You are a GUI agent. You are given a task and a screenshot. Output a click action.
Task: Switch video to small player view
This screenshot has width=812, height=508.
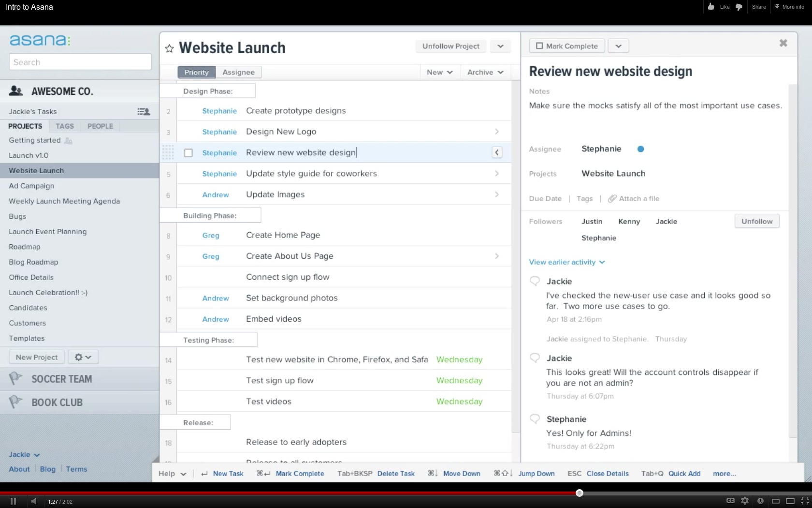pos(775,501)
